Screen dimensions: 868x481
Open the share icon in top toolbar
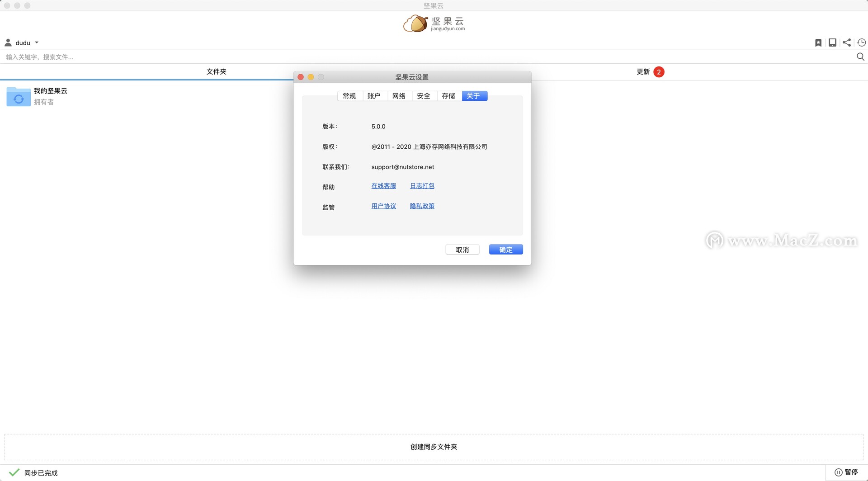point(847,42)
